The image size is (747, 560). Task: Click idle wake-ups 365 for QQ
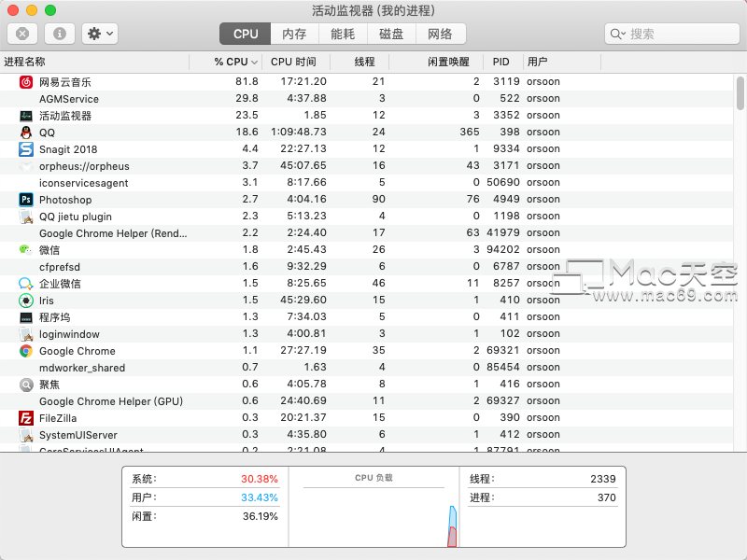click(470, 132)
